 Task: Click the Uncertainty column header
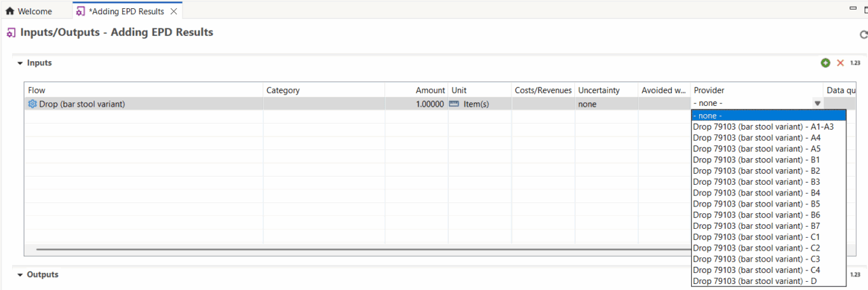(606, 90)
